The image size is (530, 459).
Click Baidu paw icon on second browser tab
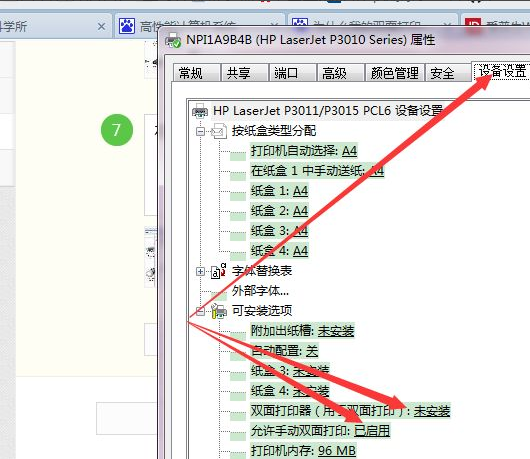127,26
